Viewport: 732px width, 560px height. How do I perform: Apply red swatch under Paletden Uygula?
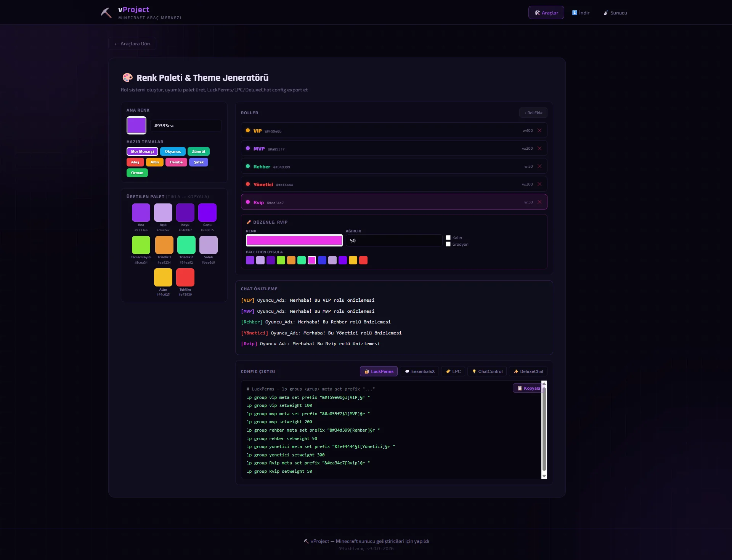(363, 260)
